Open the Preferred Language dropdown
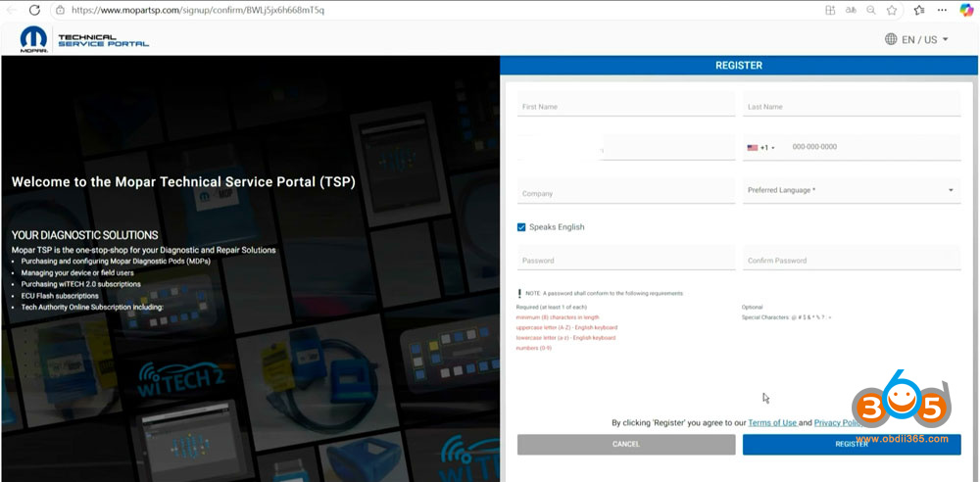The image size is (980, 482). click(851, 190)
